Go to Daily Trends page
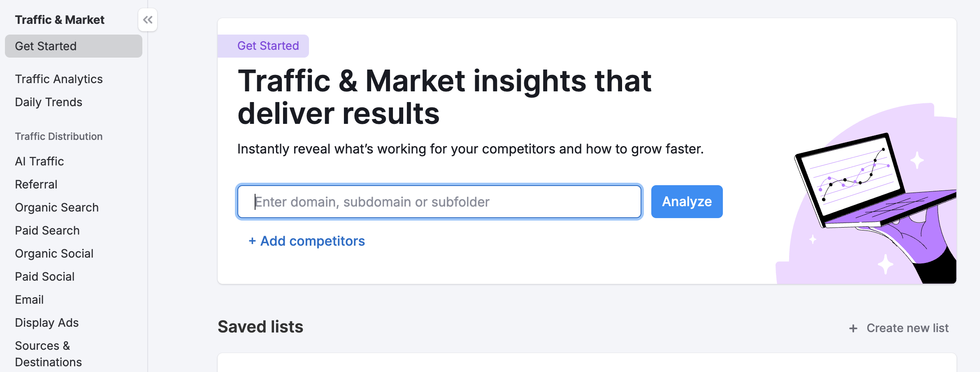Screen dimensions: 980x372 pos(49,102)
